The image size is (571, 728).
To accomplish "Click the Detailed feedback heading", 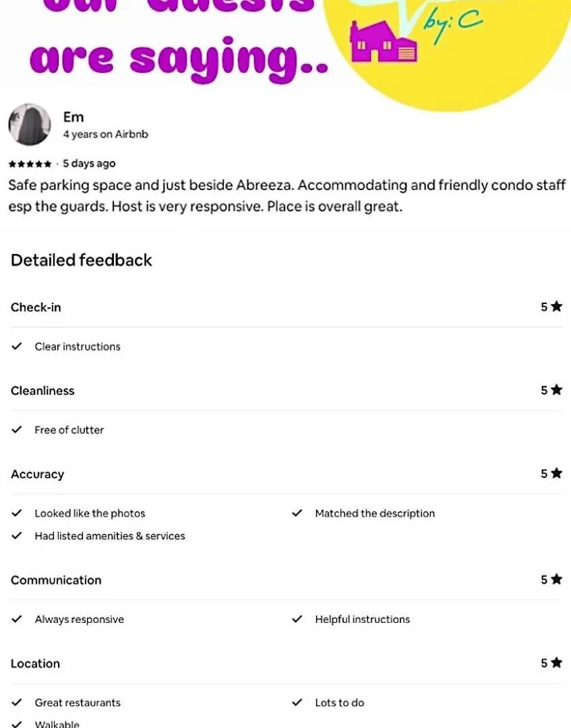I will (82, 260).
